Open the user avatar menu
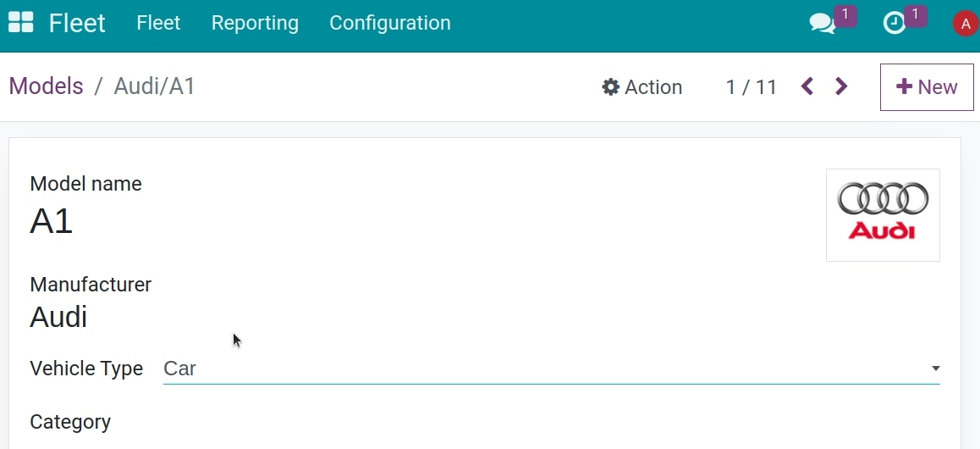 tap(965, 24)
